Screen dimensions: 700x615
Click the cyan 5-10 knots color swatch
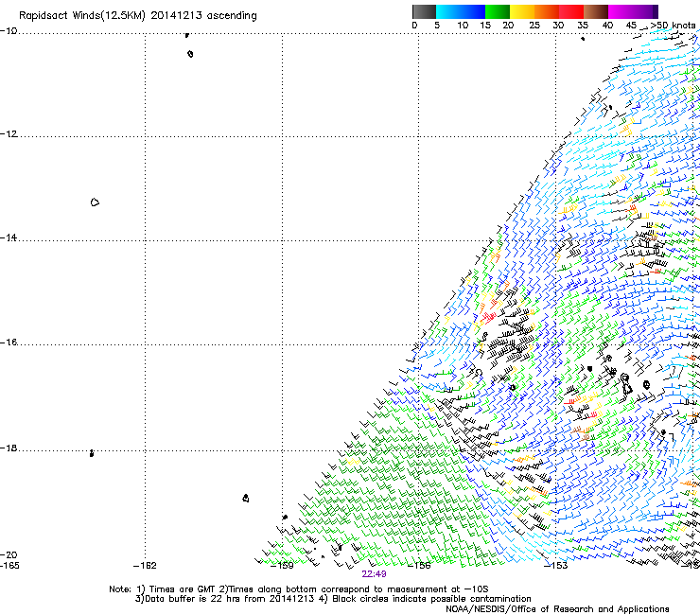click(x=448, y=11)
